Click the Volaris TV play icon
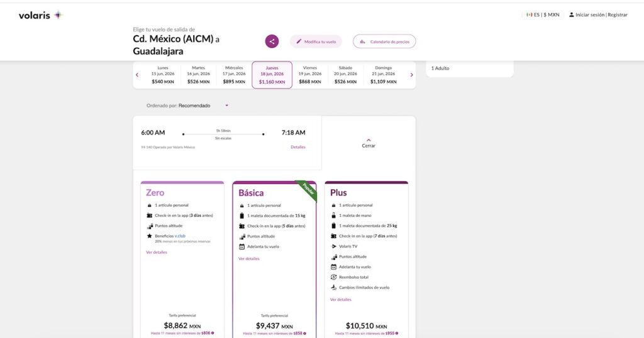The height and width of the screenshot is (338, 644). (333, 246)
